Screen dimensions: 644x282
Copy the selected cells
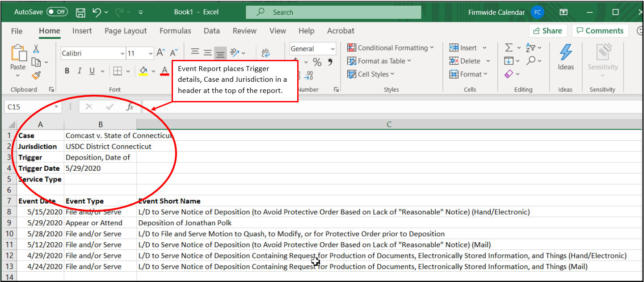click(x=36, y=62)
